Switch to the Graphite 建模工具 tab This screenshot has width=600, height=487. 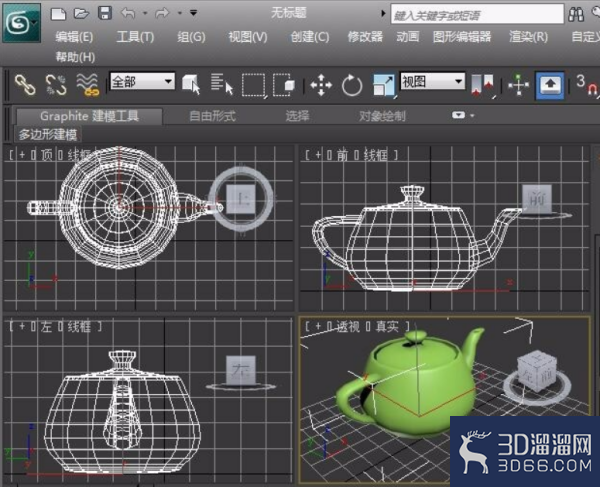click(x=90, y=116)
